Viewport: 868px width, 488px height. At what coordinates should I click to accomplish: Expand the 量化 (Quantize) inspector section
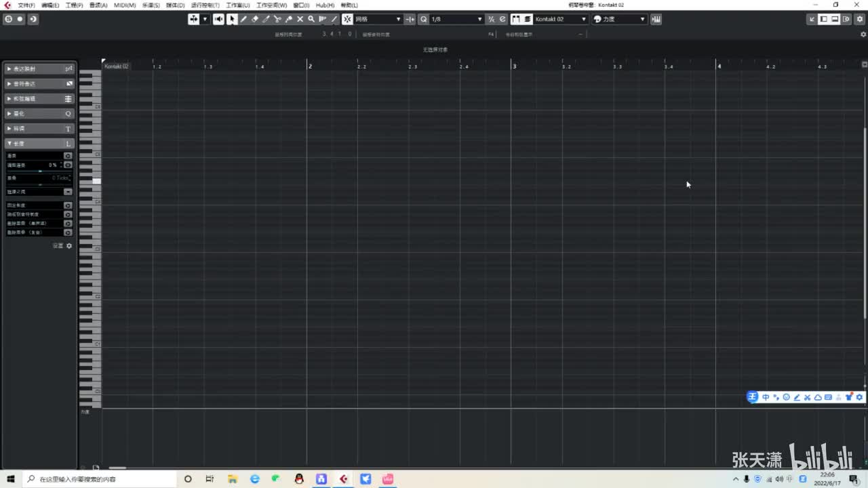point(39,114)
